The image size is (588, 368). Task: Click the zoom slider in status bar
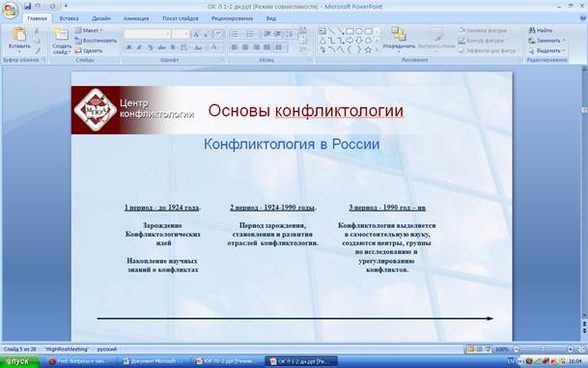[543, 350]
